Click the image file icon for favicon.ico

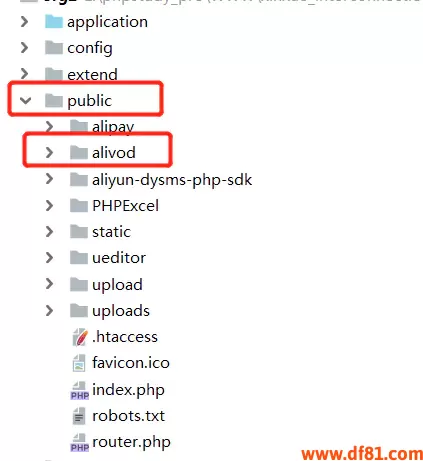pos(79,363)
